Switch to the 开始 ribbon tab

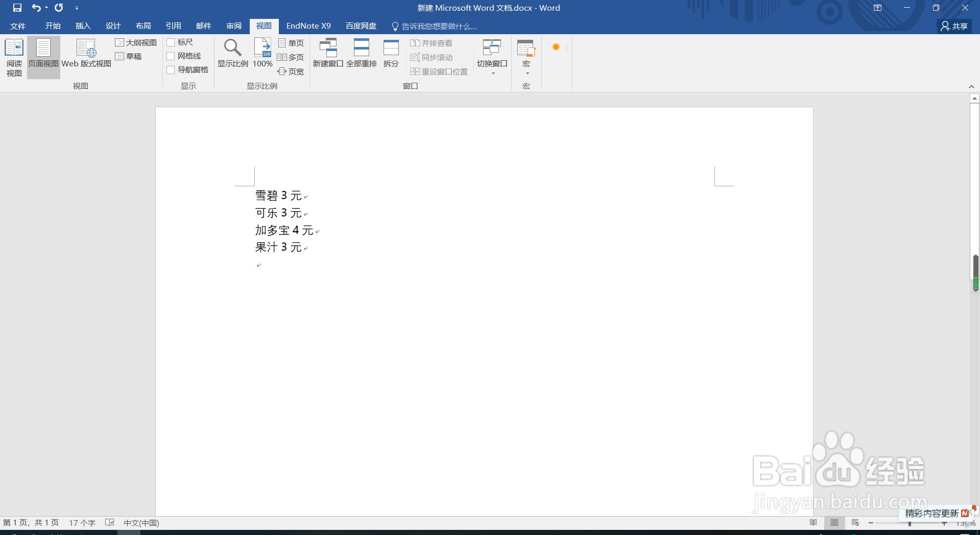click(x=52, y=26)
